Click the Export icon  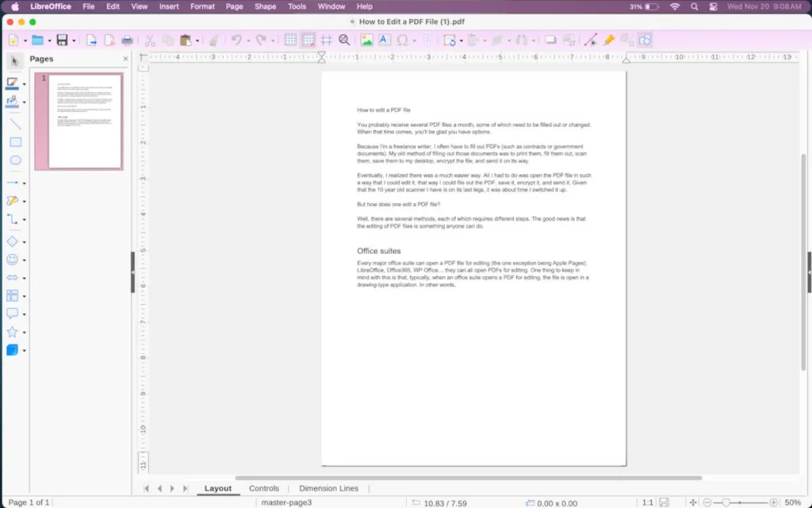point(91,40)
